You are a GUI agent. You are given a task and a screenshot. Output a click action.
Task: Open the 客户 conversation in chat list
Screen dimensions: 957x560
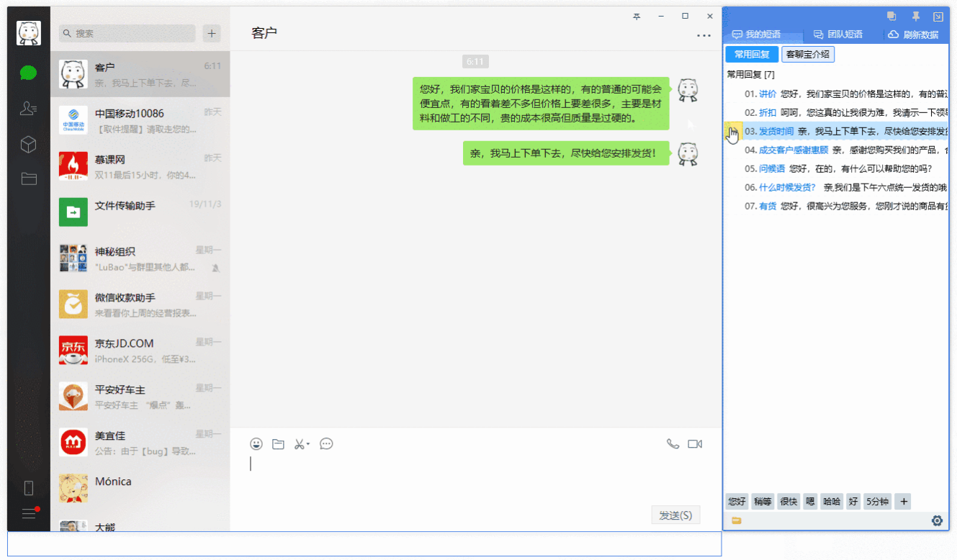[140, 74]
